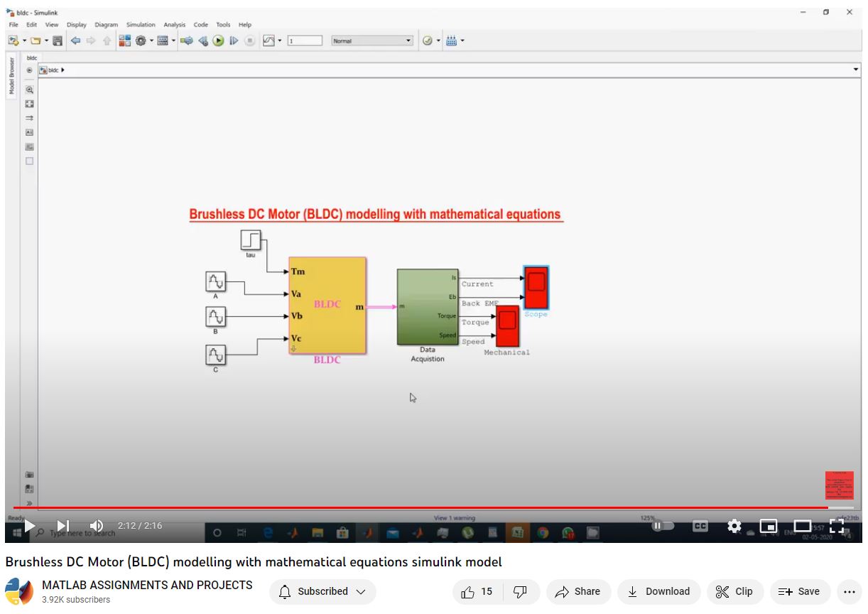Expand more actions three-dot menu
The height and width of the screenshot is (614, 868).
pyautogui.click(x=849, y=591)
